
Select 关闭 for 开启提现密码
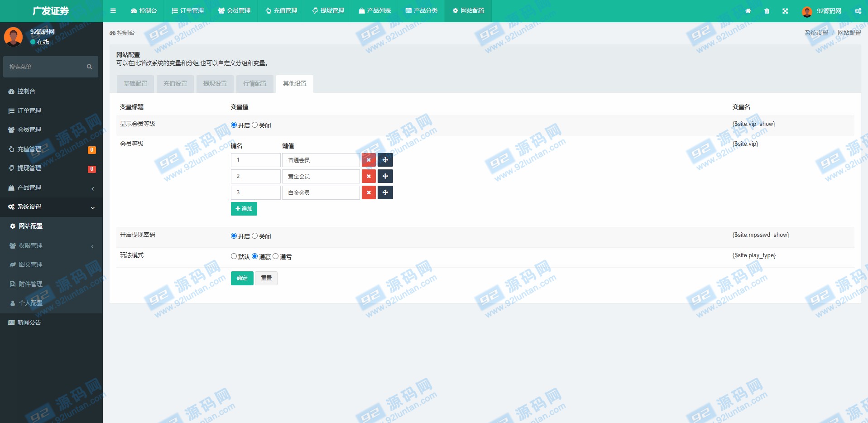[254, 236]
